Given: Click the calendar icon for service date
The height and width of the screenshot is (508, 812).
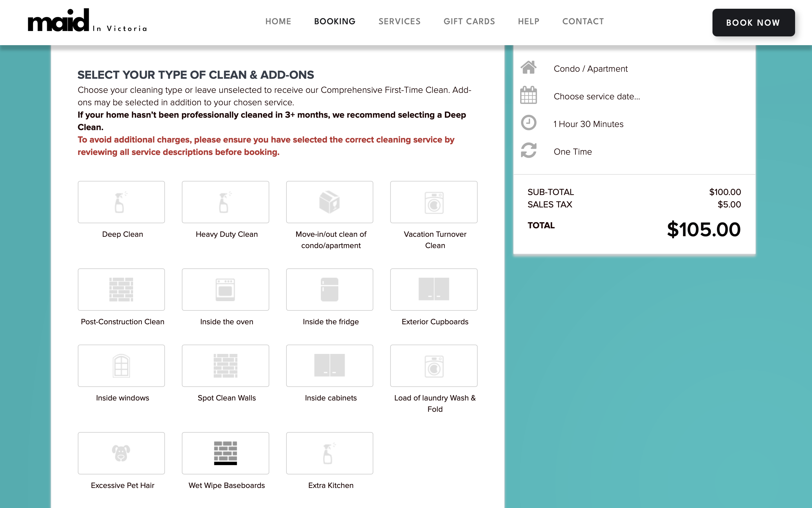Looking at the screenshot, I should click(x=528, y=95).
